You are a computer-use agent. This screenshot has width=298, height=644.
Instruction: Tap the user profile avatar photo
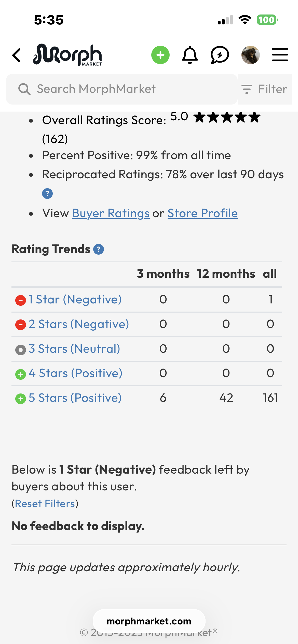pos(250,55)
